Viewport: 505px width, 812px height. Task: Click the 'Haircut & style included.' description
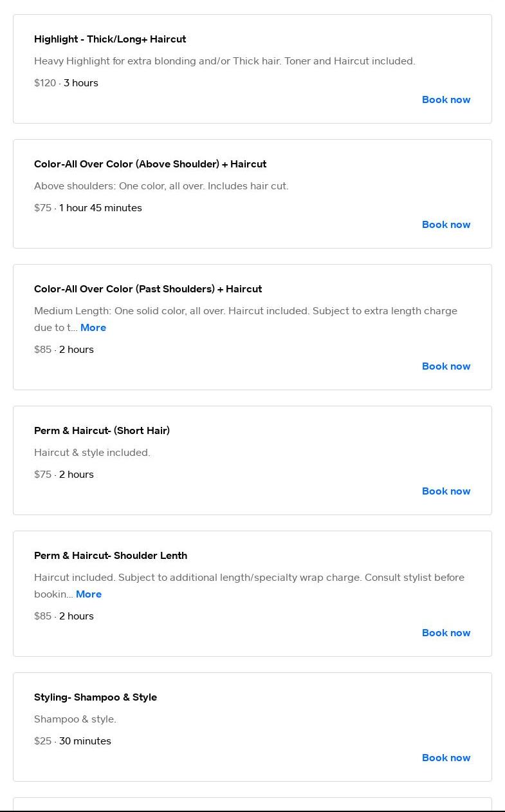point(92,453)
